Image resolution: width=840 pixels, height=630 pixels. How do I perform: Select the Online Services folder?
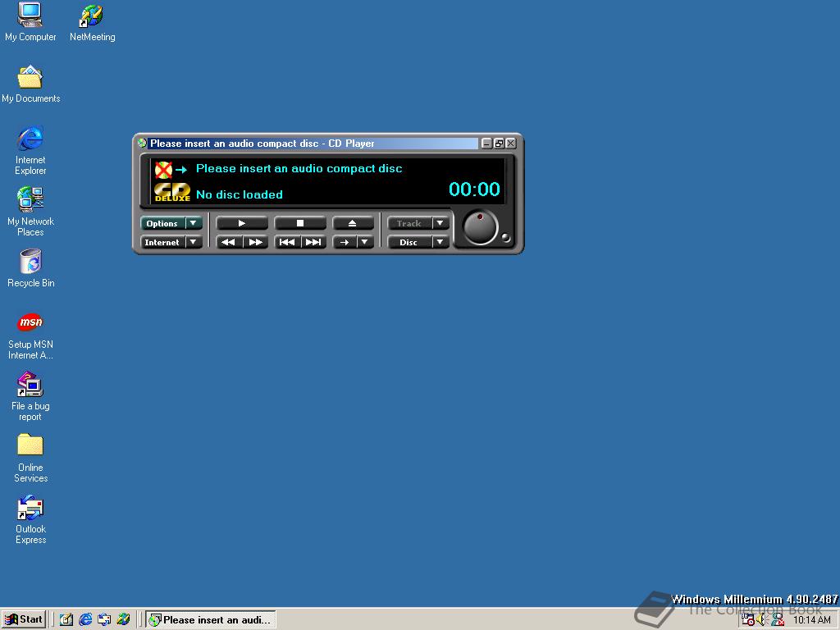(x=30, y=459)
